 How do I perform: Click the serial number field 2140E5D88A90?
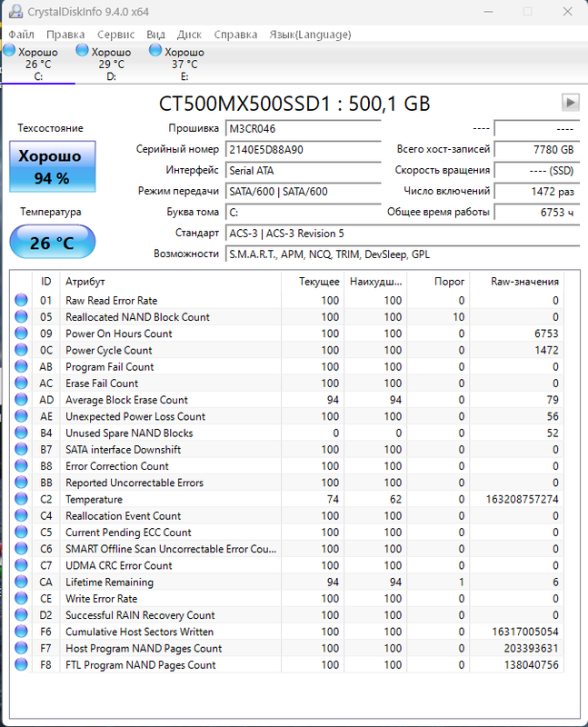pos(303,149)
